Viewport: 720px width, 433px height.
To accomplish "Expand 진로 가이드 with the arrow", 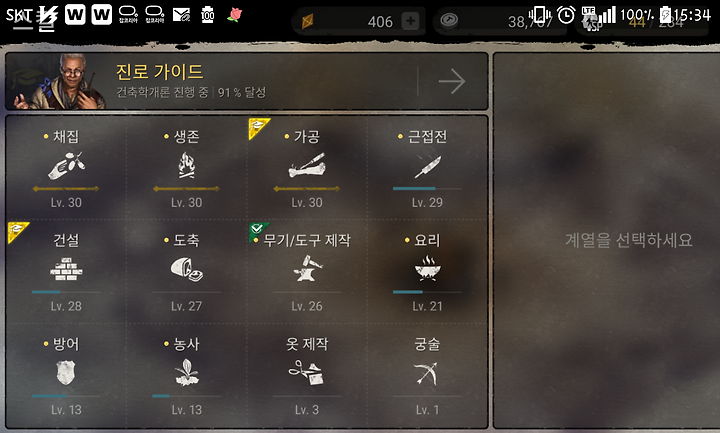I will click(x=452, y=81).
